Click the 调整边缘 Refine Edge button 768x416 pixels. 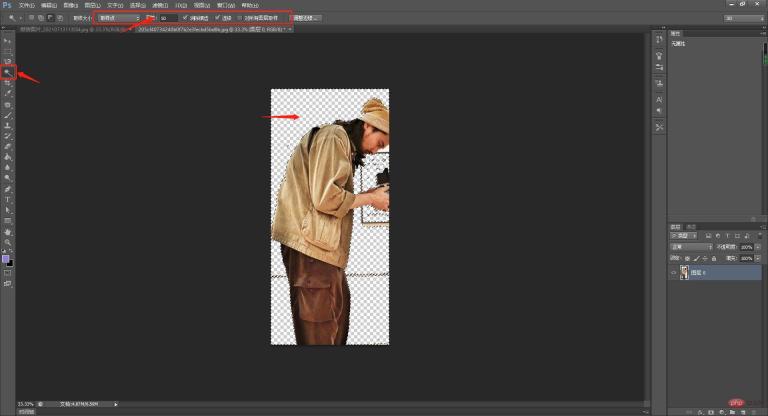(x=306, y=18)
